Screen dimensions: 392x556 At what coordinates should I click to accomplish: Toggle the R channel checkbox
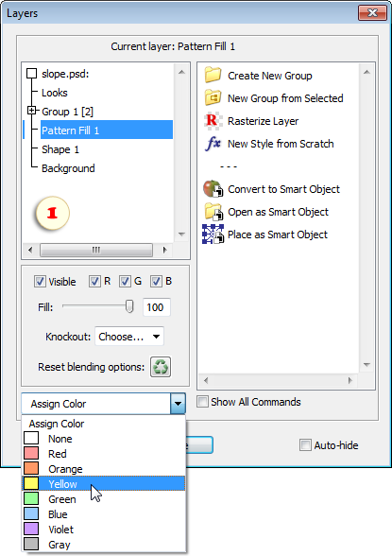pyautogui.click(x=94, y=282)
